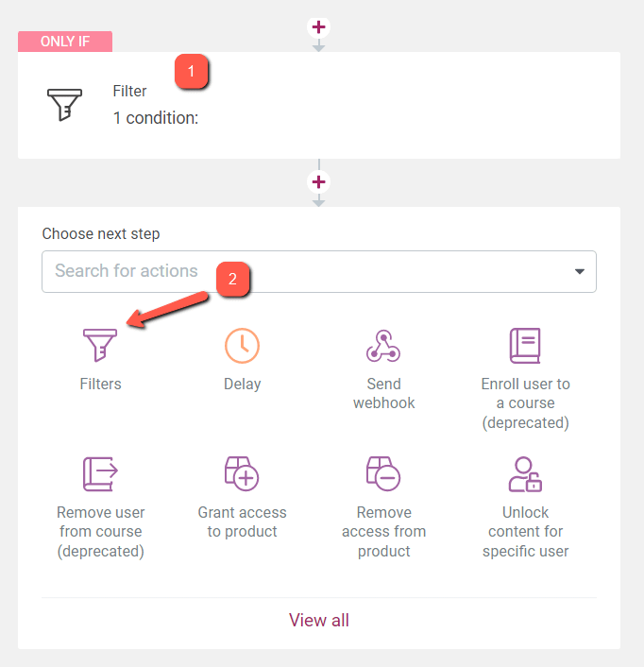Image resolution: width=644 pixels, height=667 pixels.
Task: Click the Delay text label
Action: [243, 384]
